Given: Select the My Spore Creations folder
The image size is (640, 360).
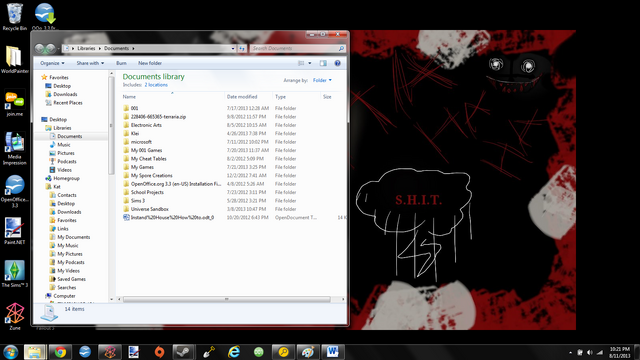Looking at the screenshot, I should click(x=151, y=176).
